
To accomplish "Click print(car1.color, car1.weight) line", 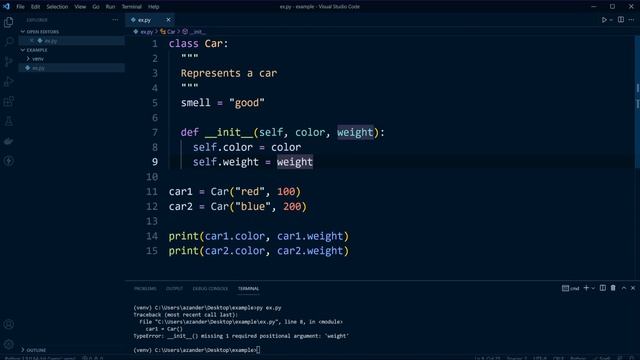I will pyautogui.click(x=259, y=236).
